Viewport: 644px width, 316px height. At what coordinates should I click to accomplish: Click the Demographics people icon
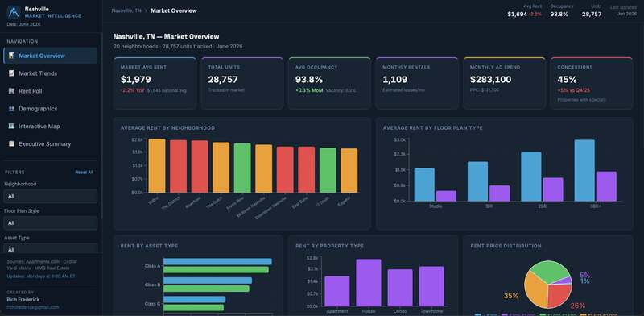pyautogui.click(x=11, y=109)
